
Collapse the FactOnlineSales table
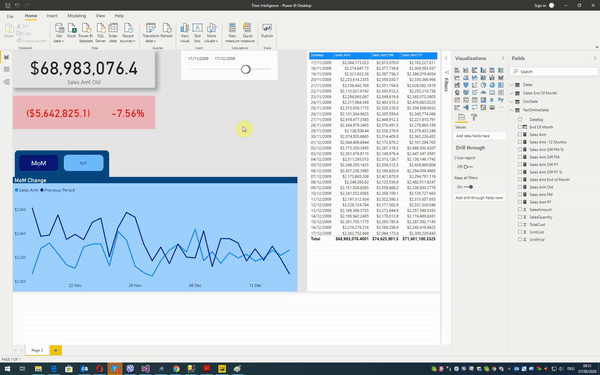click(x=512, y=110)
